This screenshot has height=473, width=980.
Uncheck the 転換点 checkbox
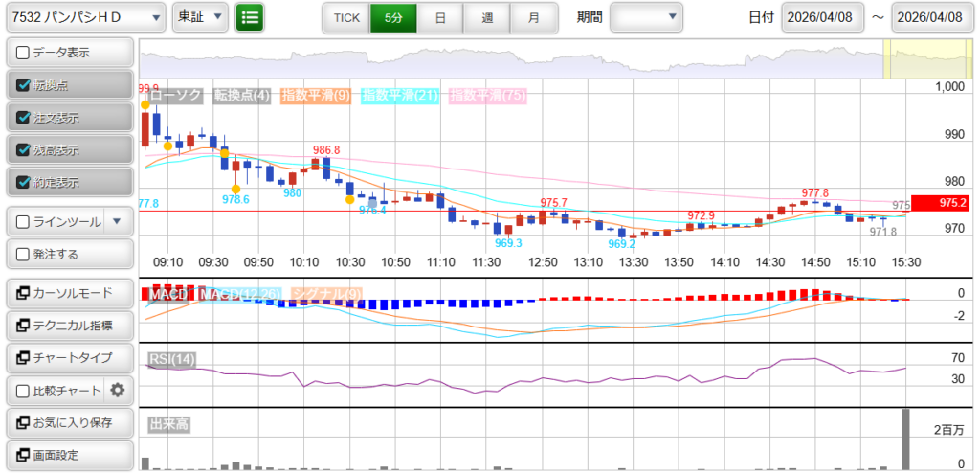(24, 85)
